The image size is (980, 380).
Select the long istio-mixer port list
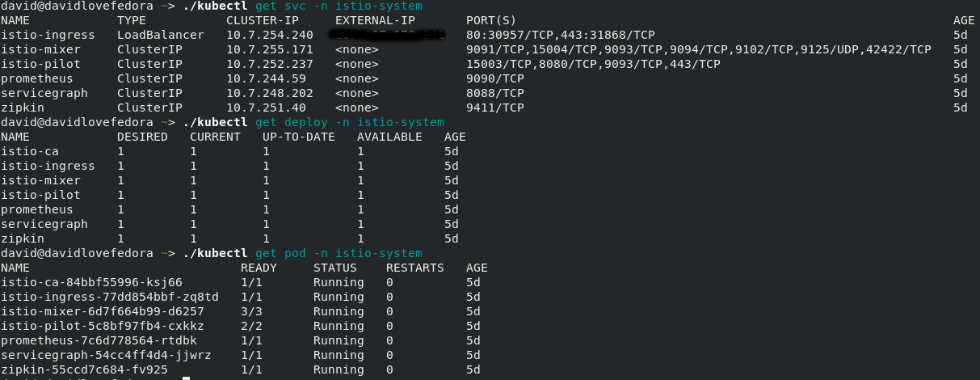(x=699, y=49)
